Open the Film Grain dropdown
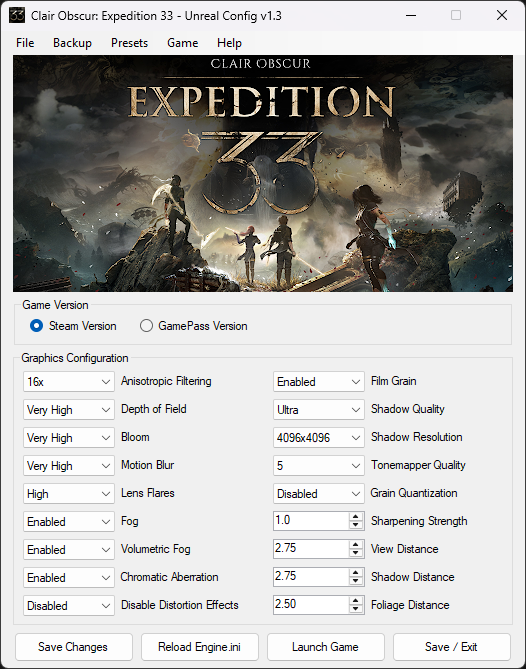The height and width of the screenshot is (669, 526). (319, 381)
